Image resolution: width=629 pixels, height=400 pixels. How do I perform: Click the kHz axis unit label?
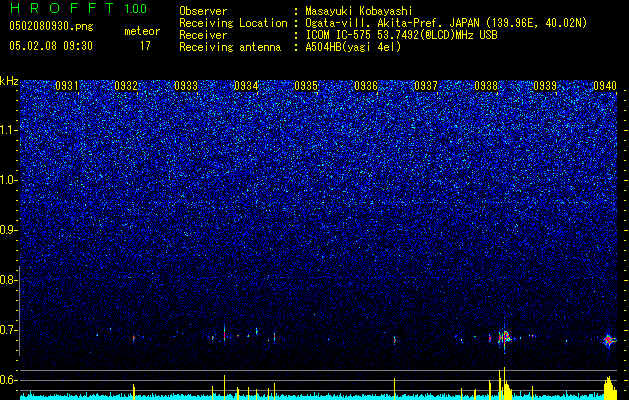coord(9,81)
